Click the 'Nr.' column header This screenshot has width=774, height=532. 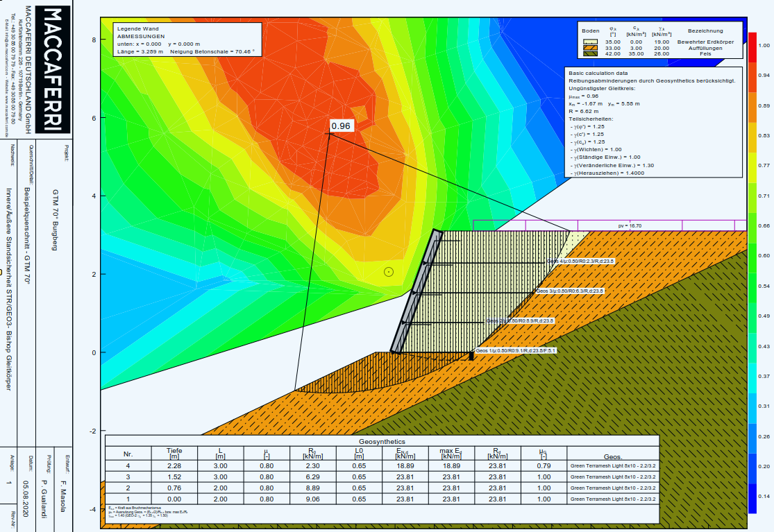tap(128, 454)
